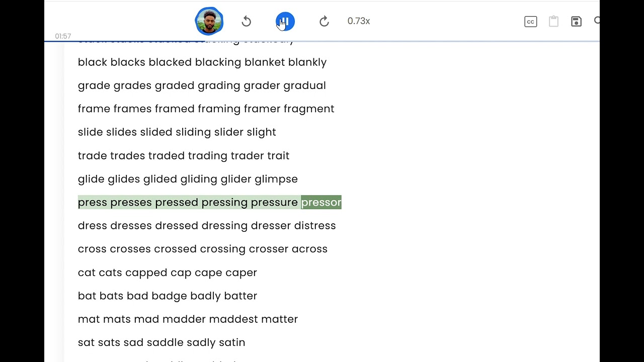Click the word "across"
The image size is (644, 362).
309,249
